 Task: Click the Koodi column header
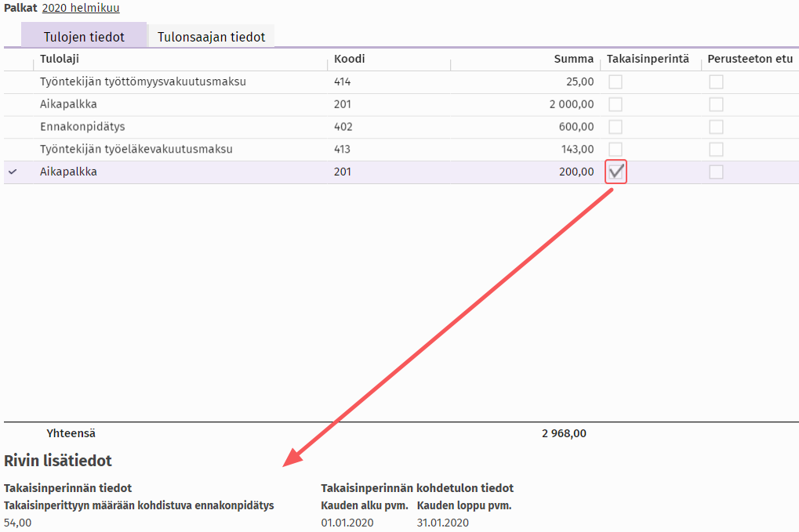pyautogui.click(x=349, y=59)
